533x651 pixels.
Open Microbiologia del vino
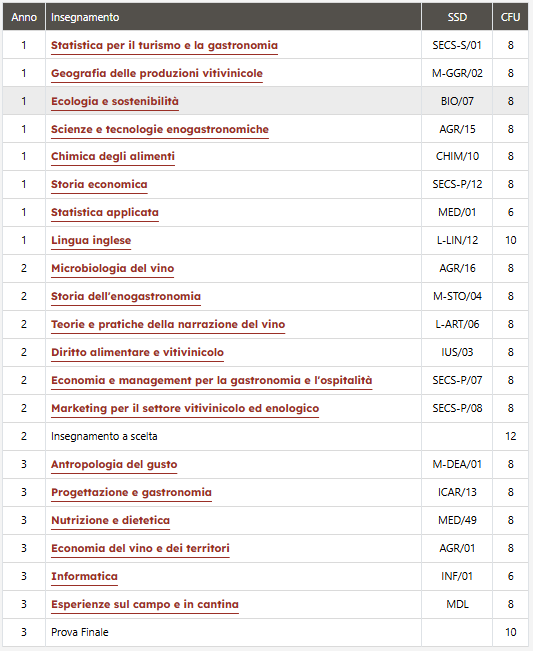coord(112,268)
